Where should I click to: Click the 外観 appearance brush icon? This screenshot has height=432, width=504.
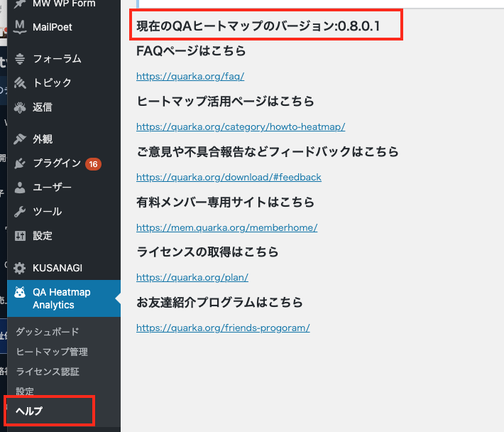tap(20, 139)
